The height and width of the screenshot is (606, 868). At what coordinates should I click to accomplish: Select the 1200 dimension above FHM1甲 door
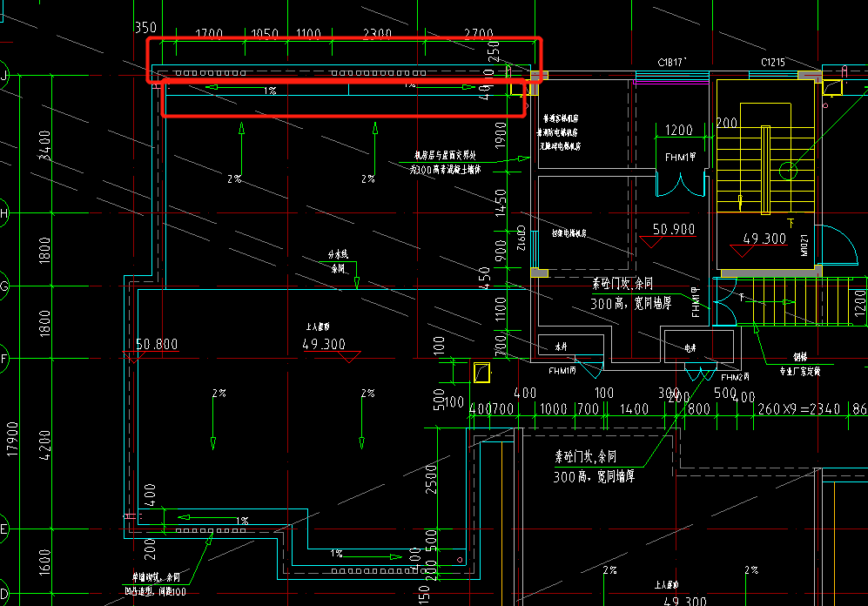679,130
